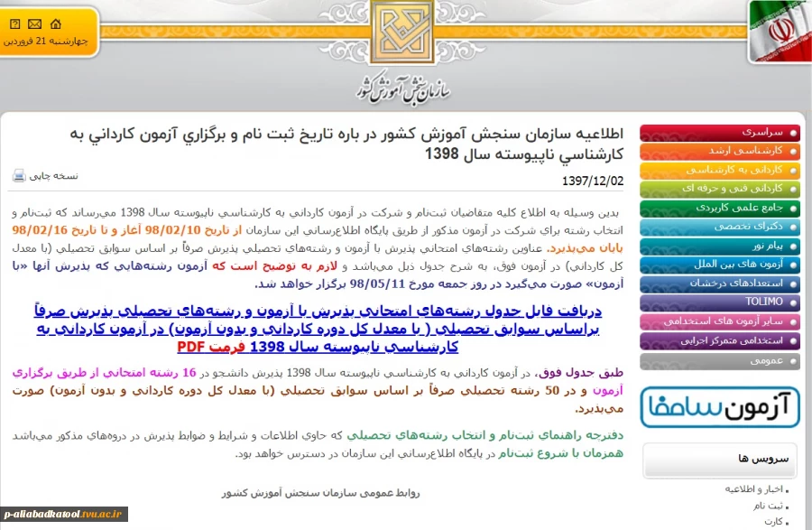The image size is (812, 530).
Task: Click the سازمان سنجش آموزش کشور calligraphy title
Action: (x=403, y=89)
